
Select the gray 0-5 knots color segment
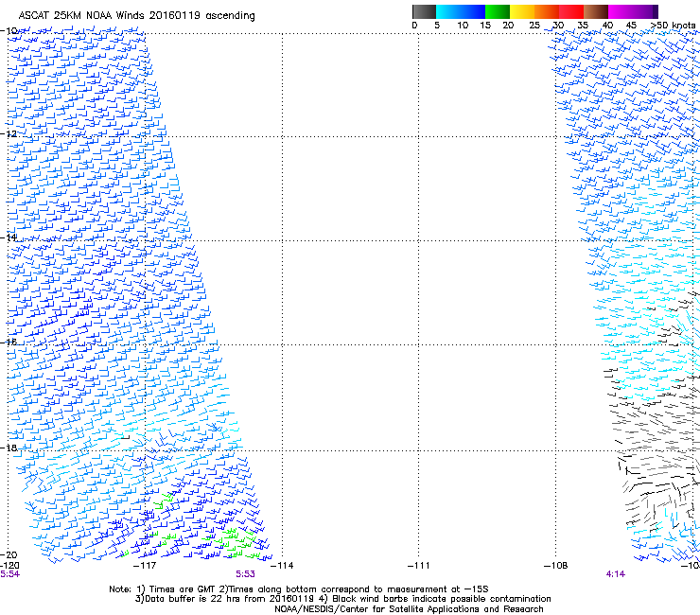424,11
